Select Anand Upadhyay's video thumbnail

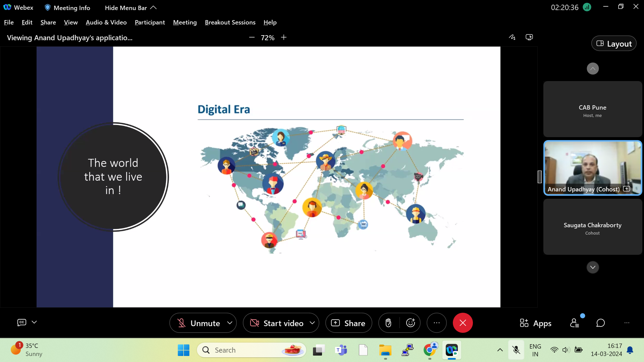tap(592, 168)
